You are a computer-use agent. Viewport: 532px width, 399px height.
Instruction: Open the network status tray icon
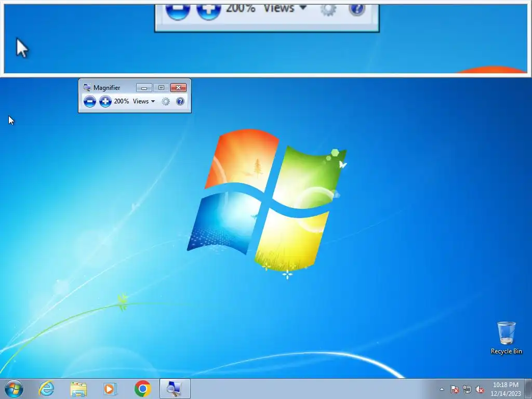[x=467, y=389]
